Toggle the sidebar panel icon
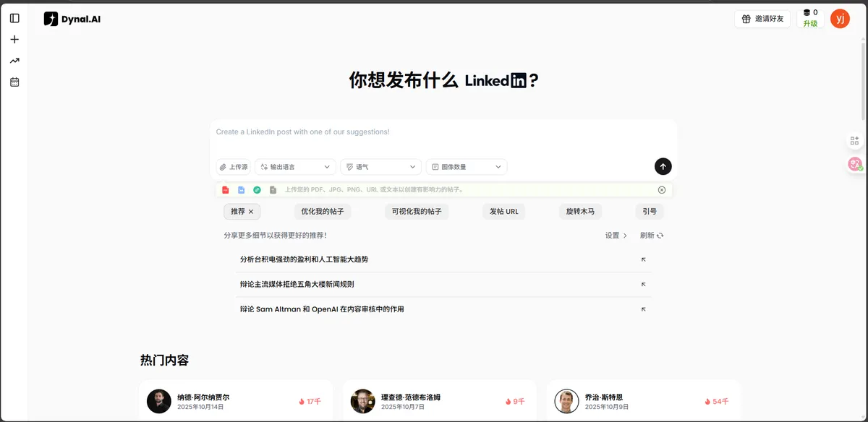This screenshot has width=868, height=422. tap(14, 18)
